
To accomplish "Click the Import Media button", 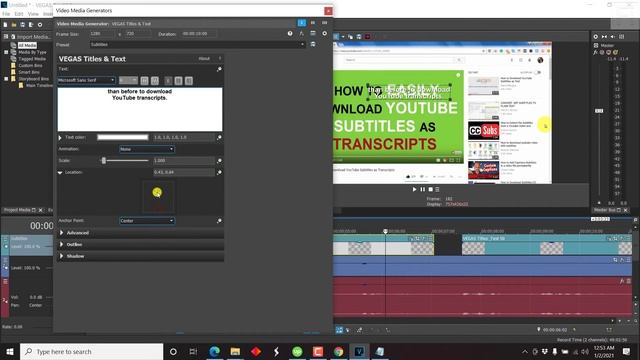I will pyautogui.click(x=31, y=37).
